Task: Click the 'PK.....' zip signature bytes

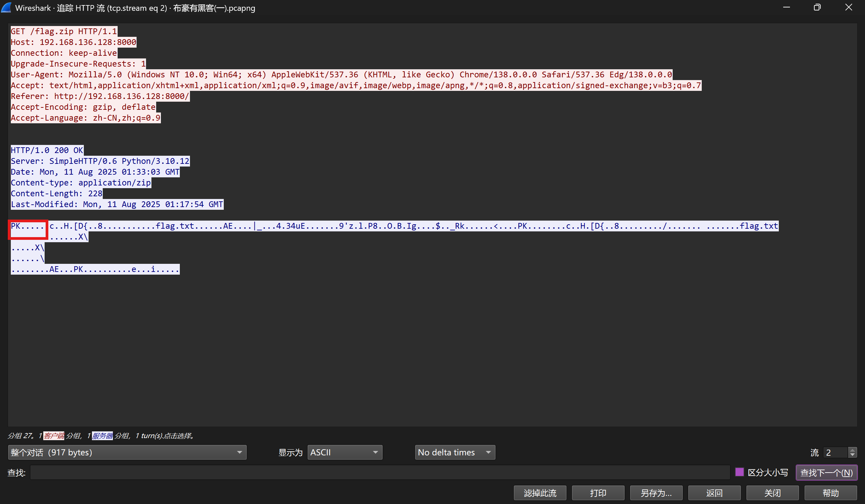Action: coord(27,226)
